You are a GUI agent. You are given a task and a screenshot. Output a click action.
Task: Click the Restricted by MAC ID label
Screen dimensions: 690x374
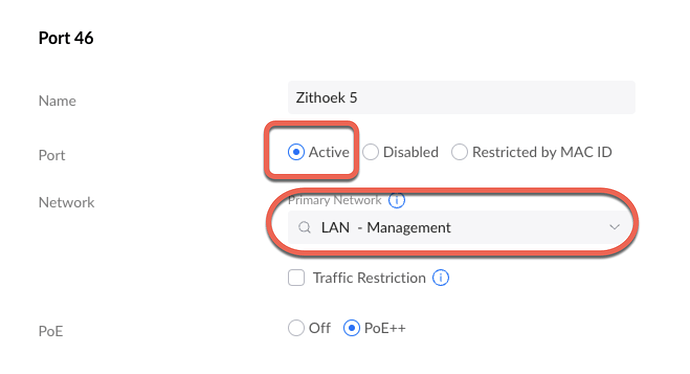[542, 152]
